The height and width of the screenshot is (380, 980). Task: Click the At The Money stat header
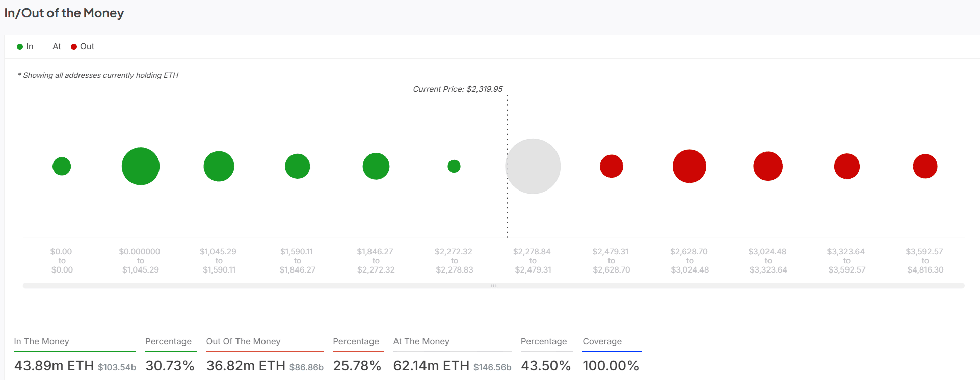[421, 341]
